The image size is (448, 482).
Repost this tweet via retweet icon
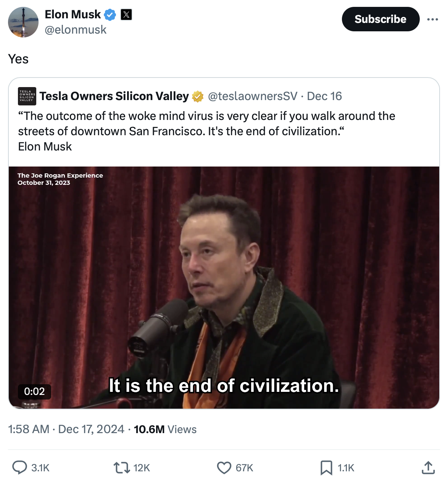[122, 467]
